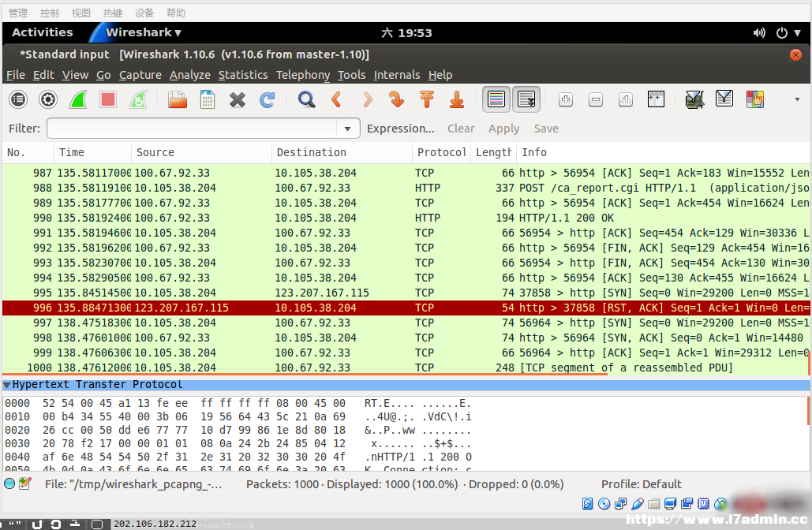Edit display filters from the toolbar
812x530 pixels.
coord(724,99)
